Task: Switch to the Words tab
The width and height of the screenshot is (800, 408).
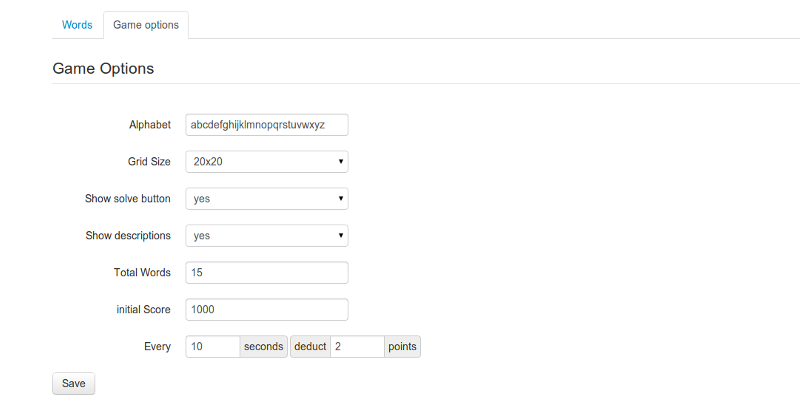Action: tap(77, 25)
